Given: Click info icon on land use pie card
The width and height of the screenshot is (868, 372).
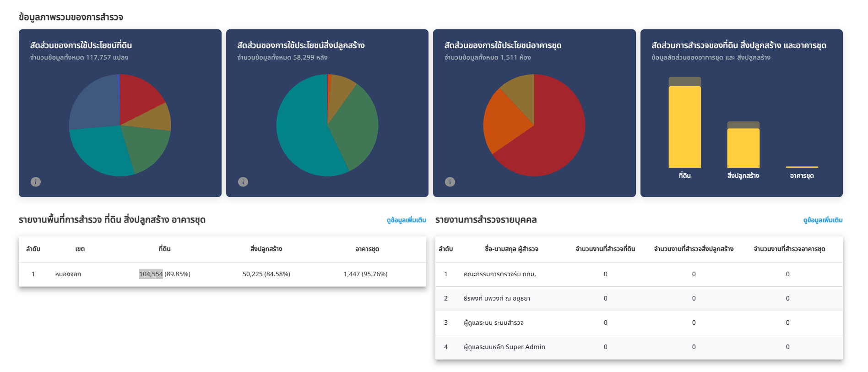Looking at the screenshot, I should click(36, 182).
